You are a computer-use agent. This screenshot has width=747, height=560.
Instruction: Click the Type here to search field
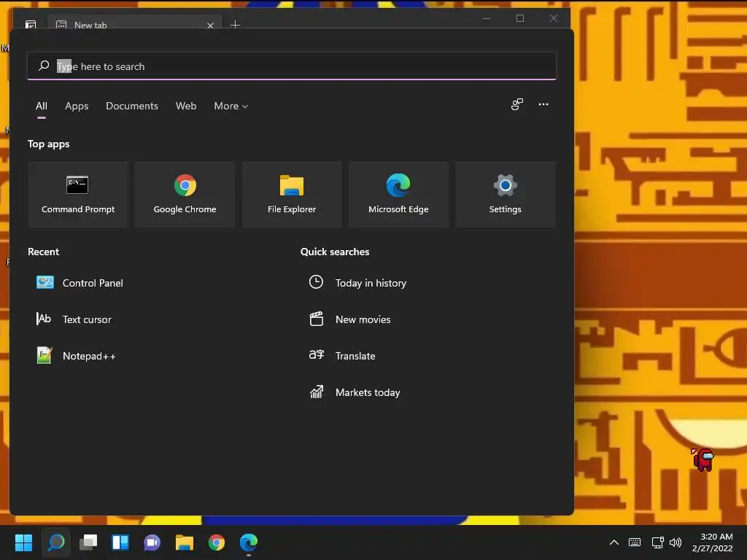coord(292,66)
